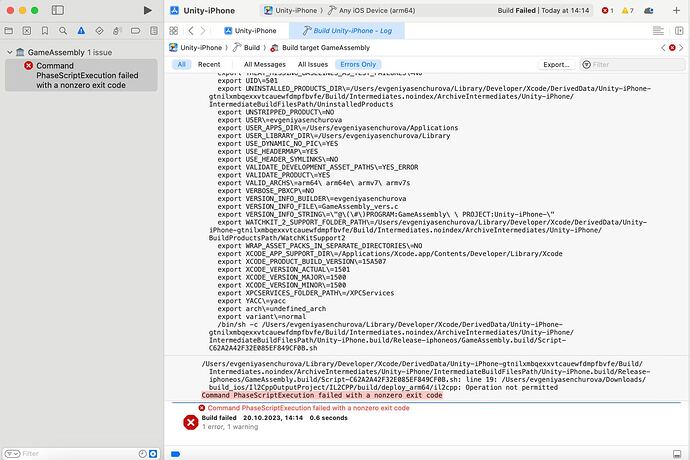Select the PhaseScriptExecution failed issue in the navigator
Viewport: 690px width, 460px height.
(81, 75)
